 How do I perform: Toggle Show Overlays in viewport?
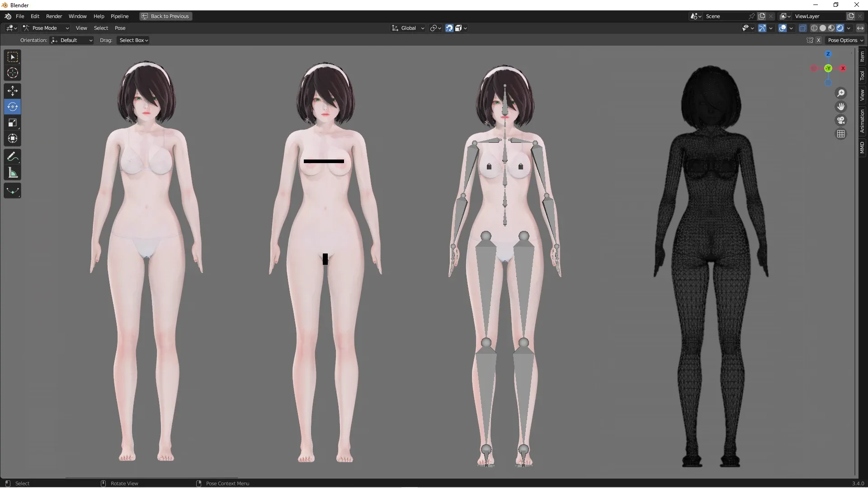click(783, 28)
